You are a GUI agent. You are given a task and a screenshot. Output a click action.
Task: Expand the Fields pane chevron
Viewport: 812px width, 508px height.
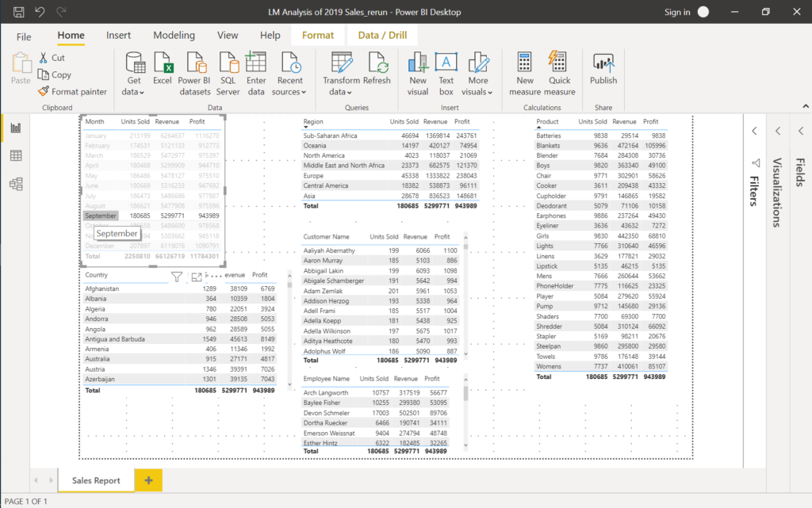point(801,131)
